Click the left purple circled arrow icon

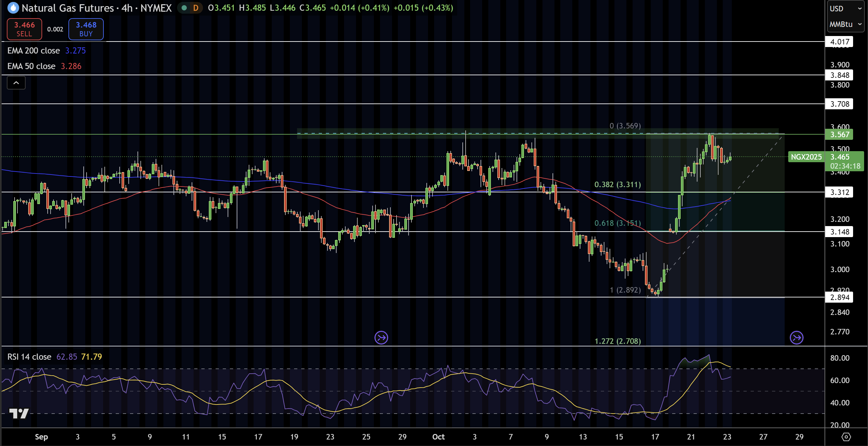(x=381, y=337)
